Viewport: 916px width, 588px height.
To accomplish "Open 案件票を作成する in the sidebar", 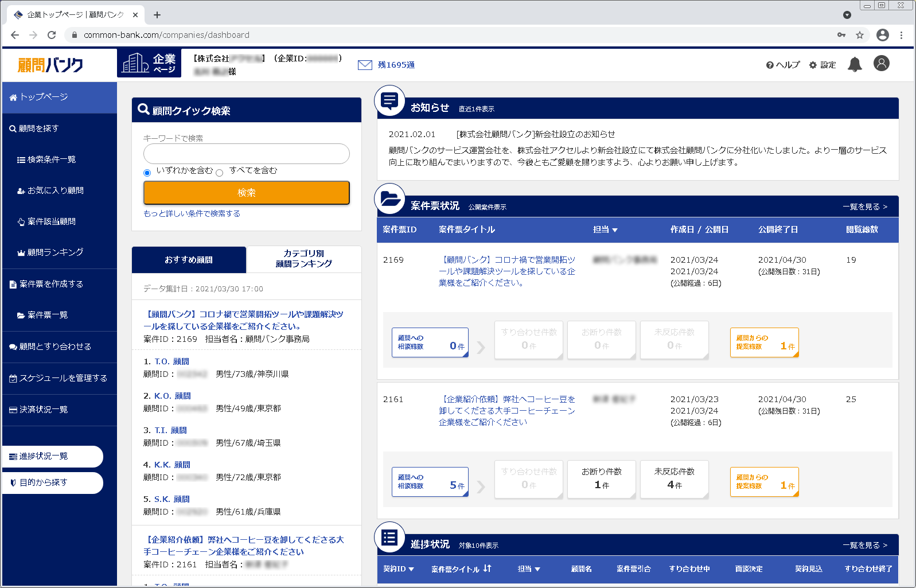I will [x=51, y=284].
